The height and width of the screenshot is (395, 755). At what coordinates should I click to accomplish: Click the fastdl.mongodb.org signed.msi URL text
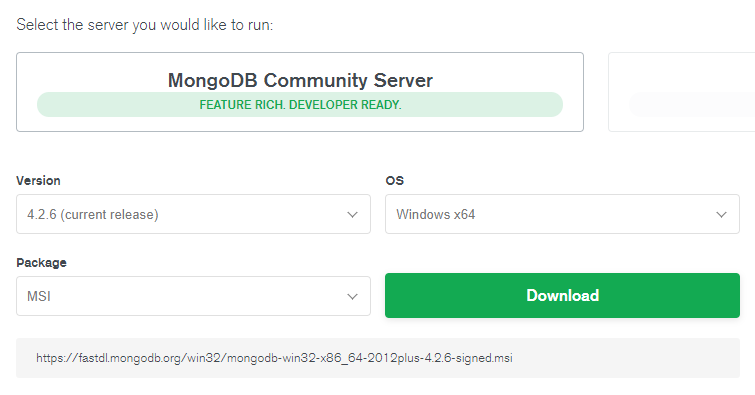click(x=274, y=358)
